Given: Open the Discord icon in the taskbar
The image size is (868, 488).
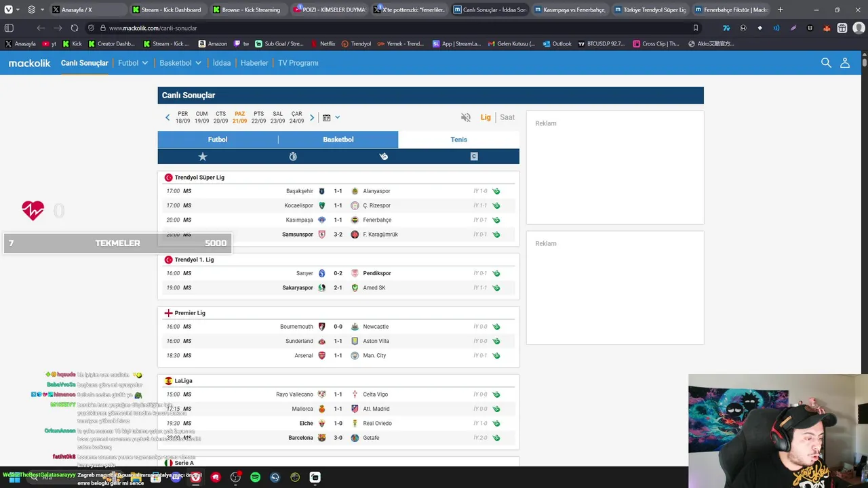Looking at the screenshot, I should click(176, 477).
